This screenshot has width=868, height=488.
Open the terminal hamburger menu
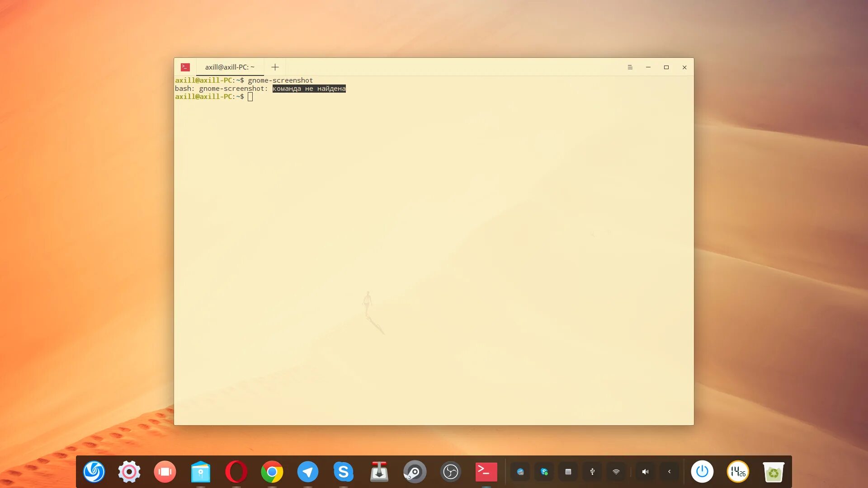pyautogui.click(x=630, y=67)
